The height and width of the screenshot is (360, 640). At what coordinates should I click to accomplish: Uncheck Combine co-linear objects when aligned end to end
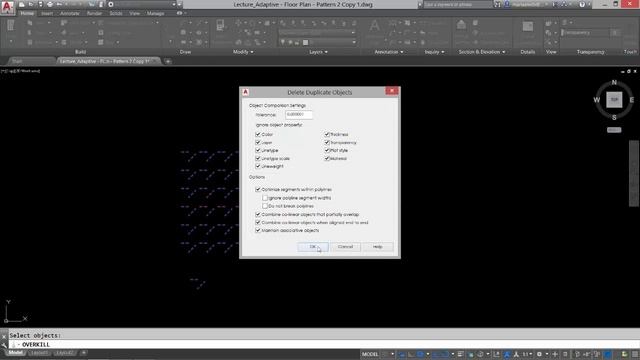click(258, 222)
